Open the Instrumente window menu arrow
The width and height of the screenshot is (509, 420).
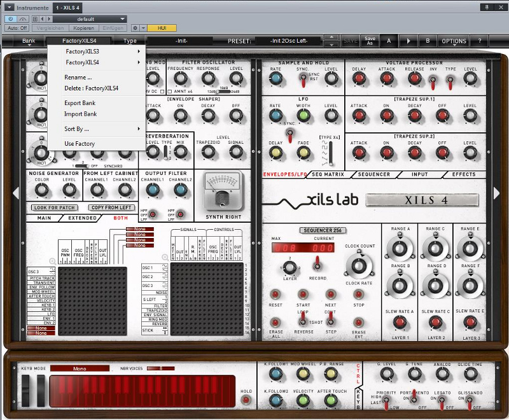coord(9,7)
